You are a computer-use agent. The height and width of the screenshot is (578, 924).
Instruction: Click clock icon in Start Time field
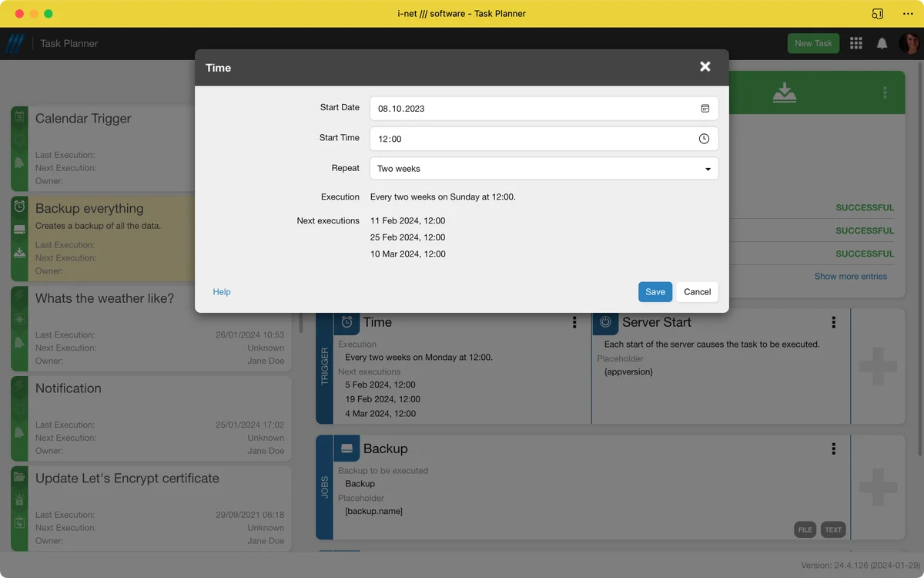[x=704, y=139]
